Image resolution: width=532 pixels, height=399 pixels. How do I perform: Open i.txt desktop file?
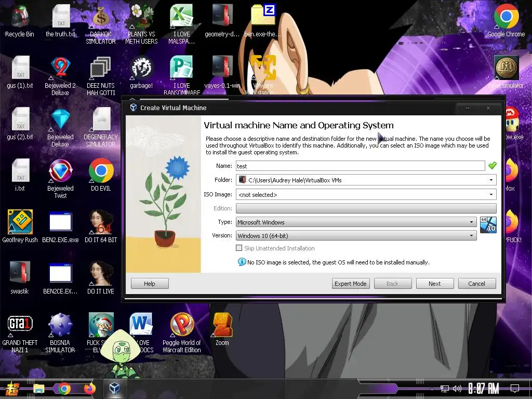pos(20,175)
